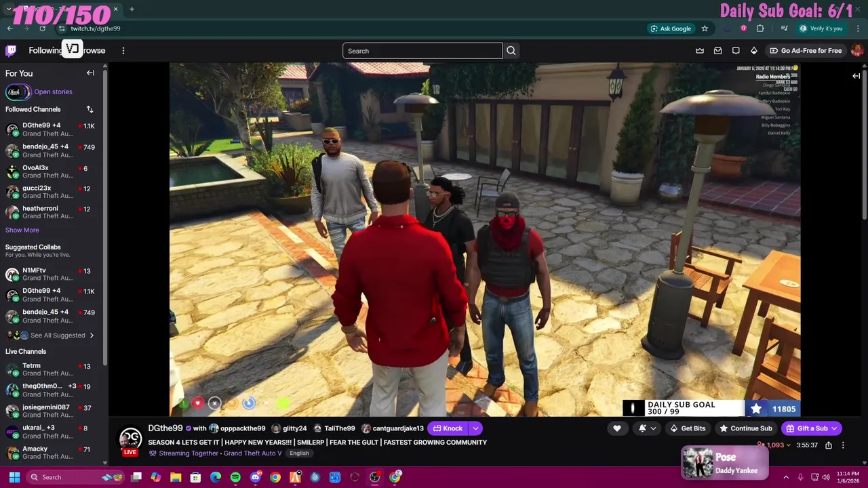
Task: Open the Twitch home logo
Action: pyautogui.click(x=11, y=51)
